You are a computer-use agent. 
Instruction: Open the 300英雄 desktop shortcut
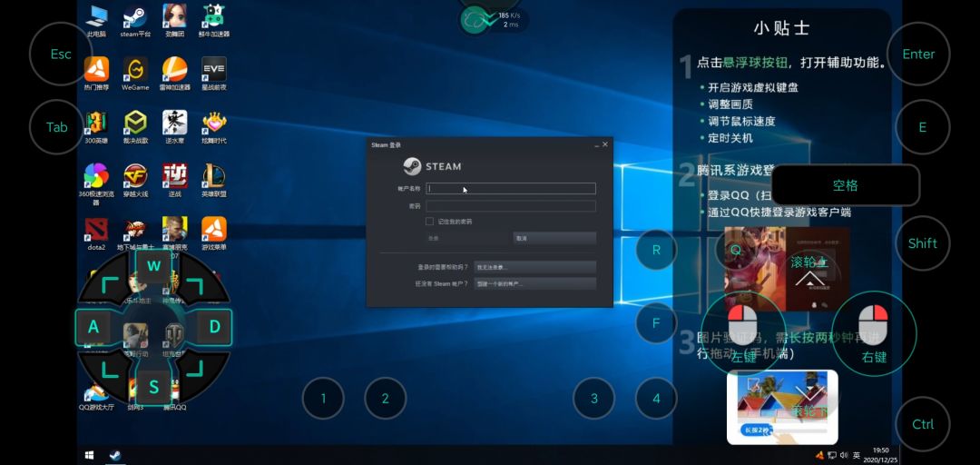(96, 127)
